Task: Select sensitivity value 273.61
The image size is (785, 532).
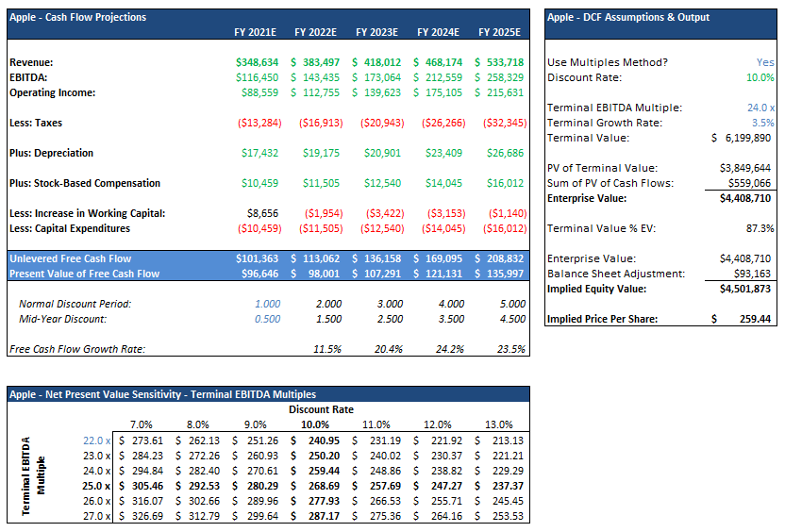Action: [x=147, y=441]
